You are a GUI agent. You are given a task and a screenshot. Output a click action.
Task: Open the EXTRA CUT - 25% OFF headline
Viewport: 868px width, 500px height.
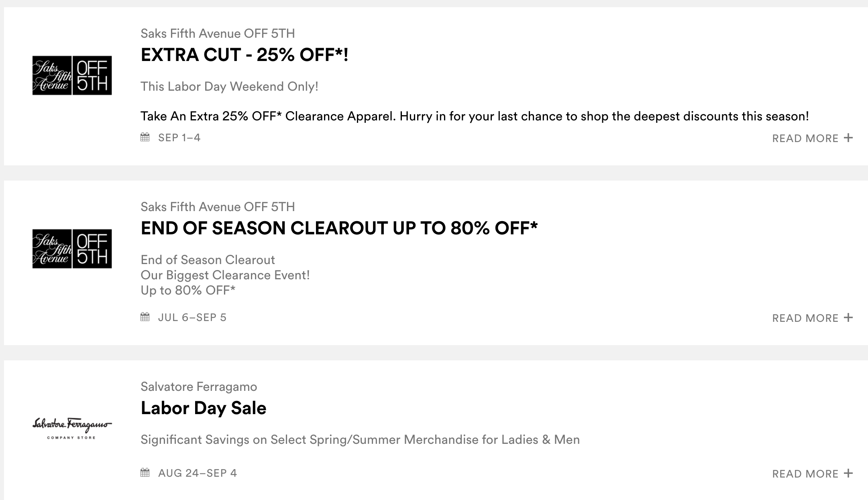pos(244,55)
